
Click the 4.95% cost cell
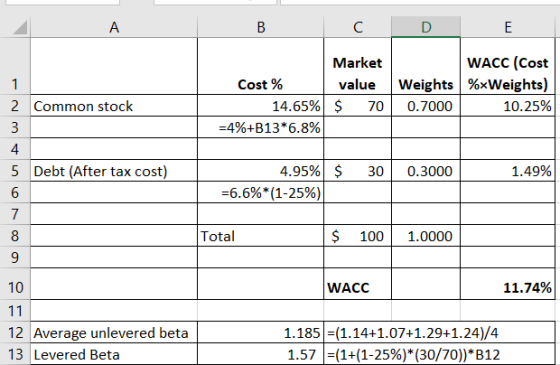[260, 171]
